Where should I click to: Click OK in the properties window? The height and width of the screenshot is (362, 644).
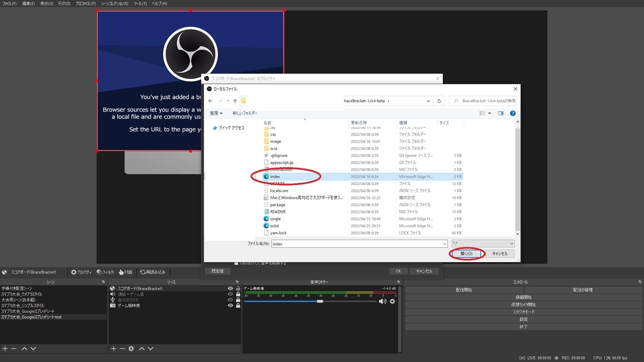[398, 271]
